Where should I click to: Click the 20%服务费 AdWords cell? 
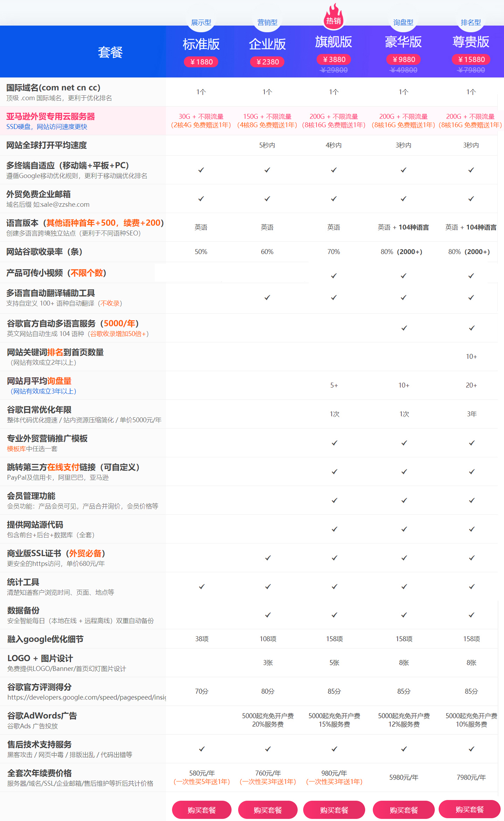pos(268,724)
